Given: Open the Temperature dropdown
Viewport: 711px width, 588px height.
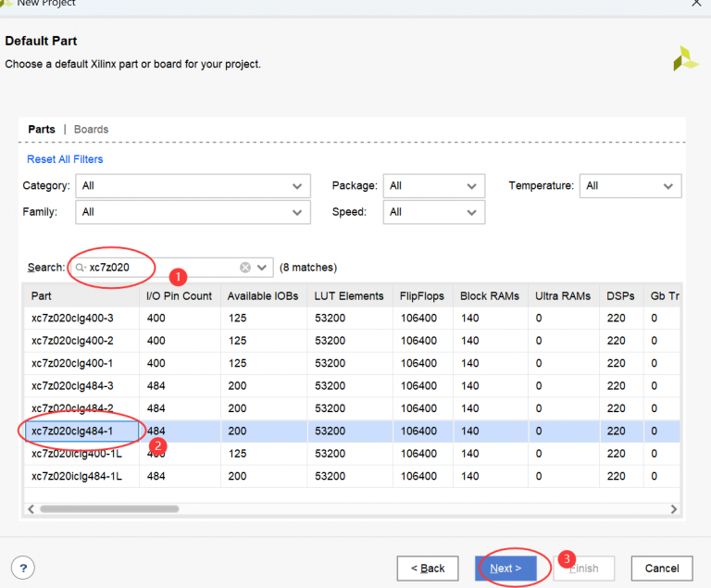Looking at the screenshot, I should 630,186.
